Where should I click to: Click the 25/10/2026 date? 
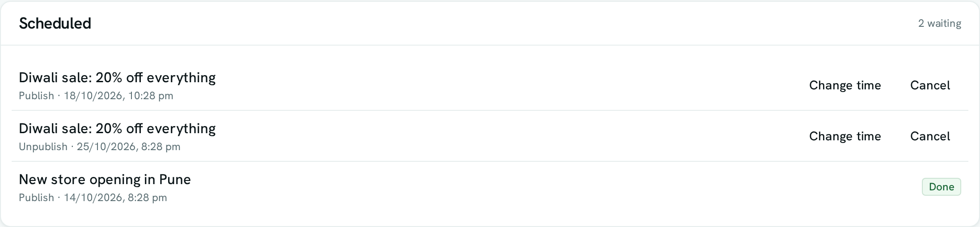point(107,147)
